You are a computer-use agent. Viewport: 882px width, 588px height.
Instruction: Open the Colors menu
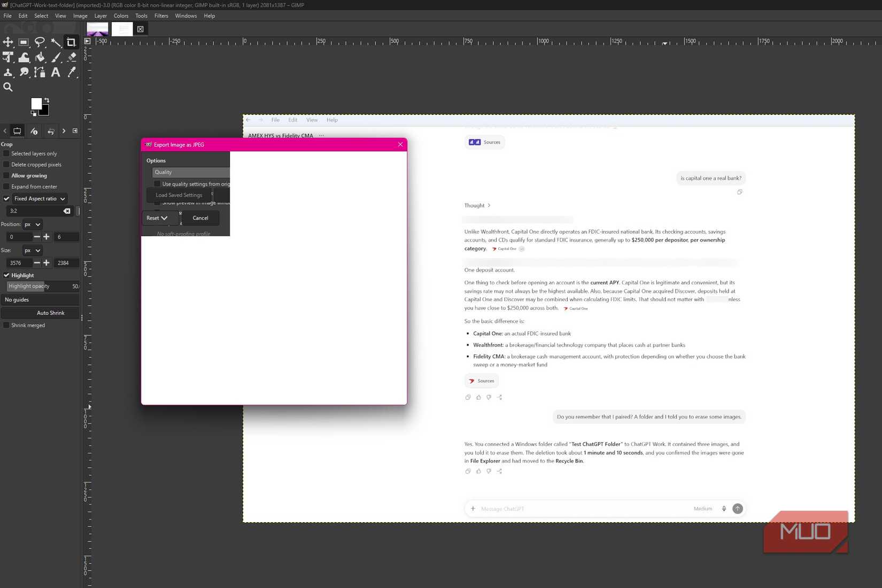point(121,16)
